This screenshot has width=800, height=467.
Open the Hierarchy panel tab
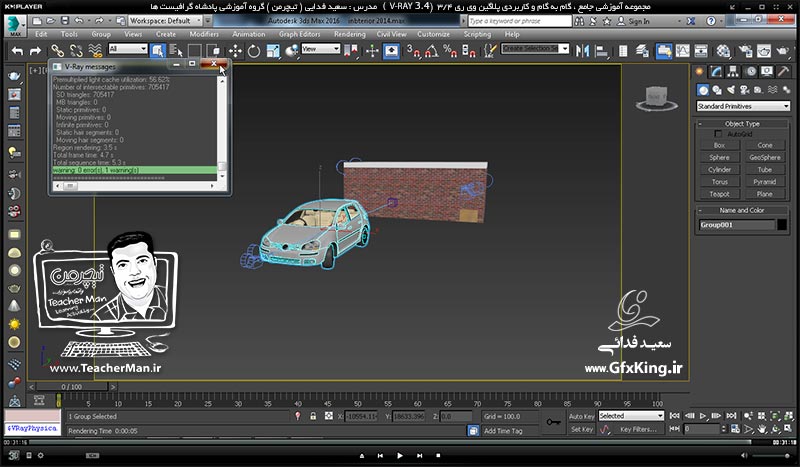pos(733,72)
